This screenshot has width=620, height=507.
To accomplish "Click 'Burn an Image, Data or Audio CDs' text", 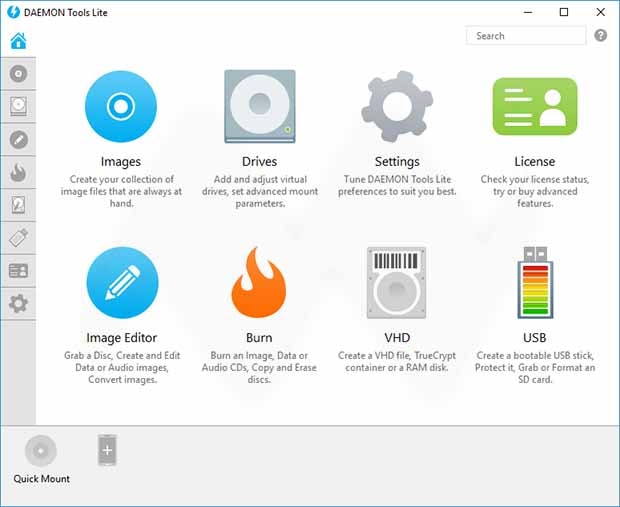I will pos(259,367).
